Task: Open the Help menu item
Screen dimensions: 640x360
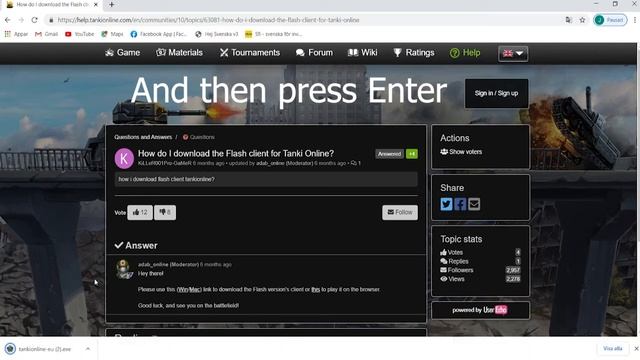Action: click(465, 53)
